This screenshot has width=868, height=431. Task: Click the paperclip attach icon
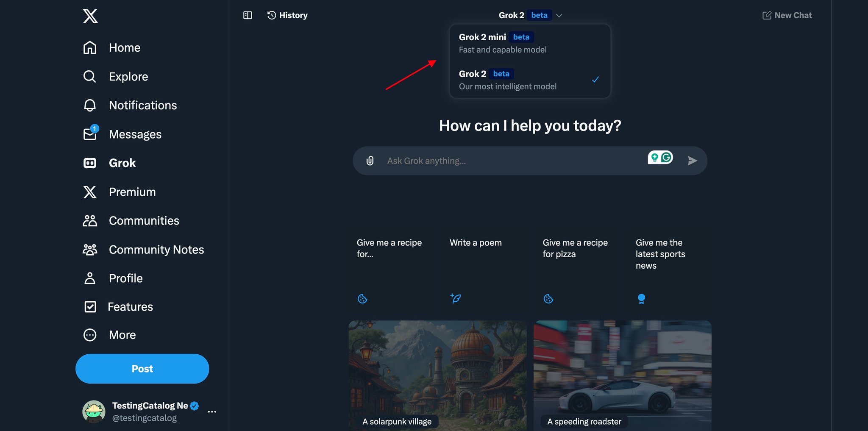[370, 161]
